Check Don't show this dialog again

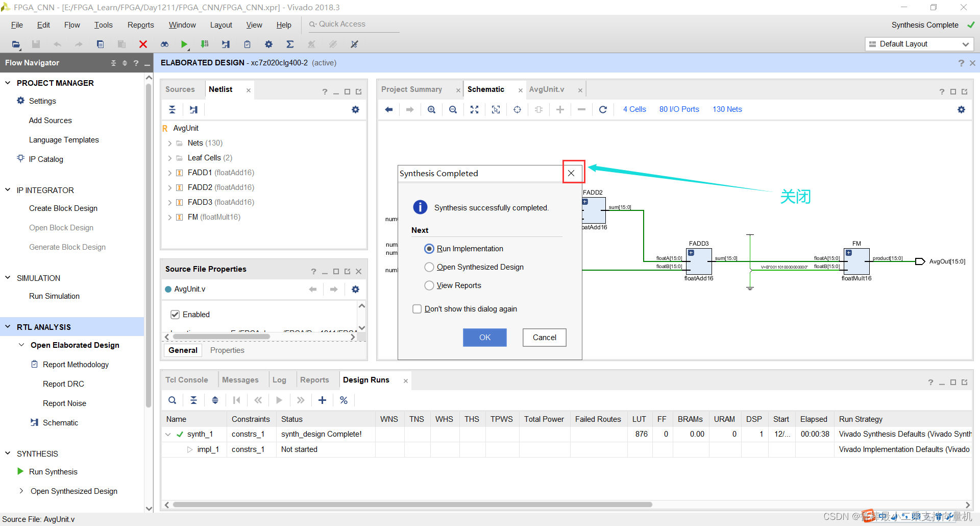click(x=417, y=309)
